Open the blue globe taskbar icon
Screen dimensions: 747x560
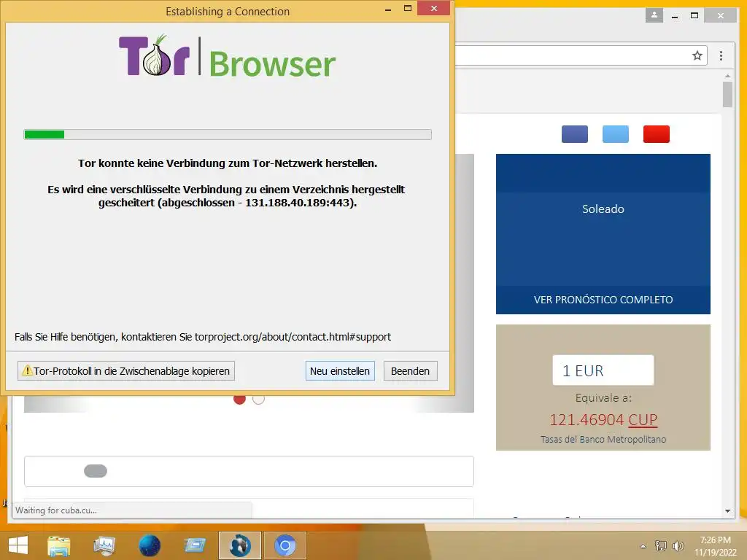pos(149,545)
